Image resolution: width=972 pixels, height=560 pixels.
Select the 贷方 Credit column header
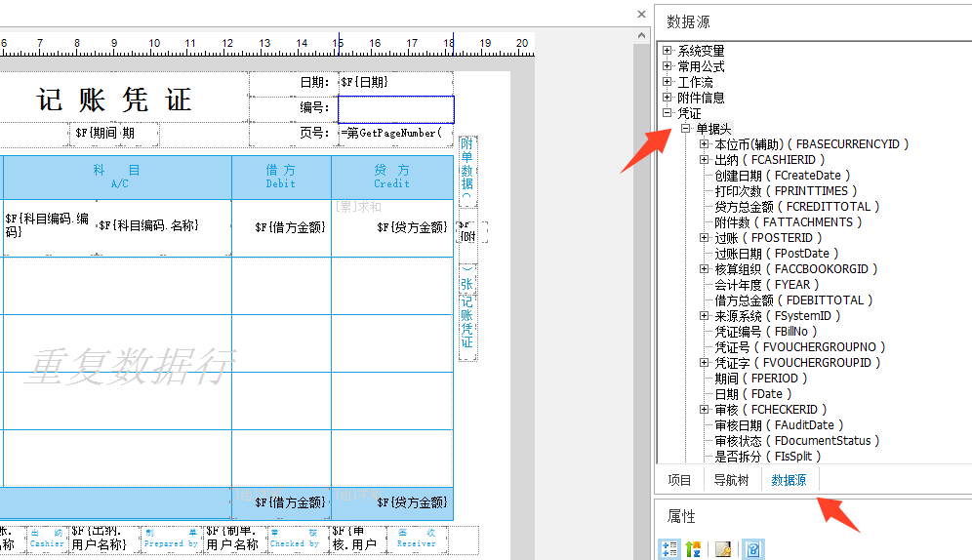(x=391, y=177)
